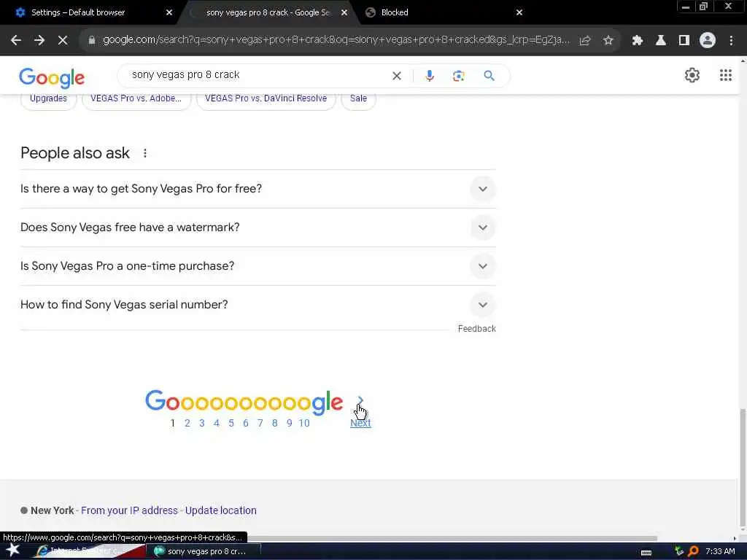Click the next-page arrow above Next
The width and height of the screenshot is (747, 560).
(x=360, y=400)
